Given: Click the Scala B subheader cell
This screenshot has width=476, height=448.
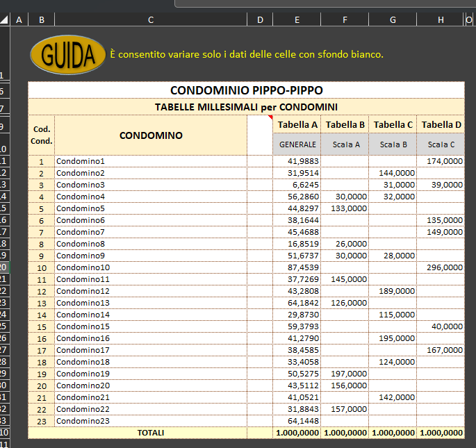Looking at the screenshot, I should pyautogui.click(x=393, y=144).
